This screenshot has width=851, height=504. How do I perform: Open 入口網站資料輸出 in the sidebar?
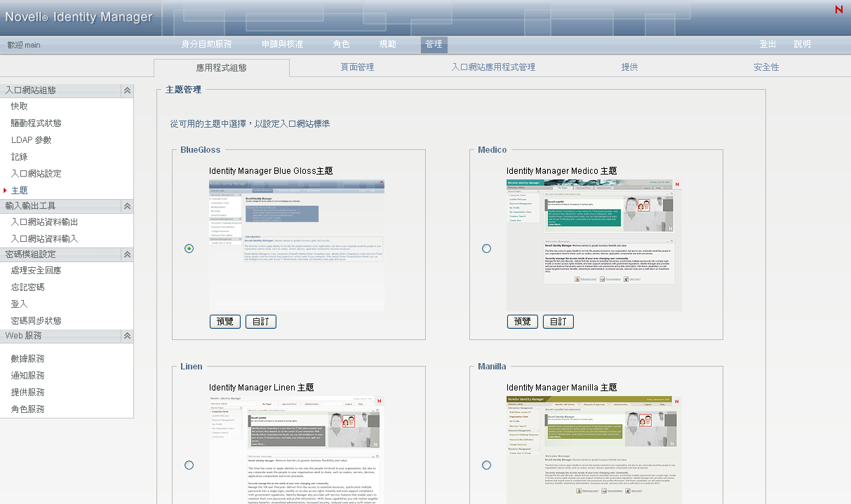(x=45, y=222)
